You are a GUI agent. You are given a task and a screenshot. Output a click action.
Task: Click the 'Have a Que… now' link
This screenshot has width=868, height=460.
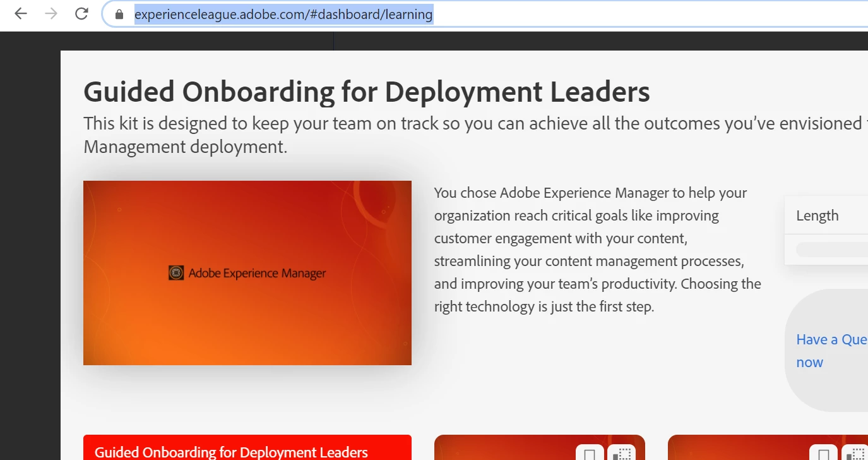(831, 351)
